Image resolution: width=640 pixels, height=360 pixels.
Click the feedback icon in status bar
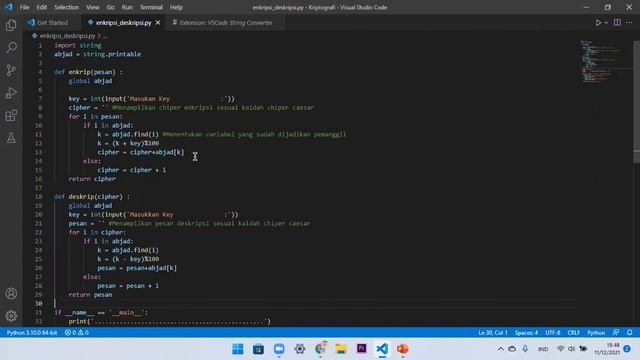pos(616,333)
